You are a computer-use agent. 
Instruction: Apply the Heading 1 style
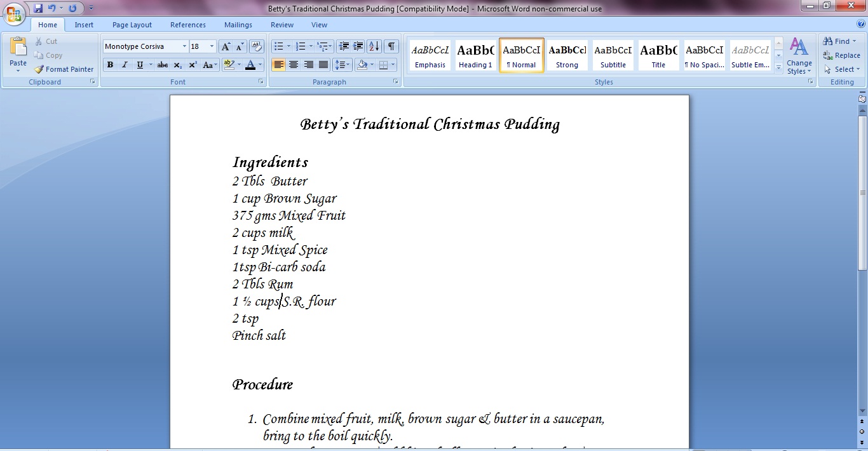[x=475, y=55]
